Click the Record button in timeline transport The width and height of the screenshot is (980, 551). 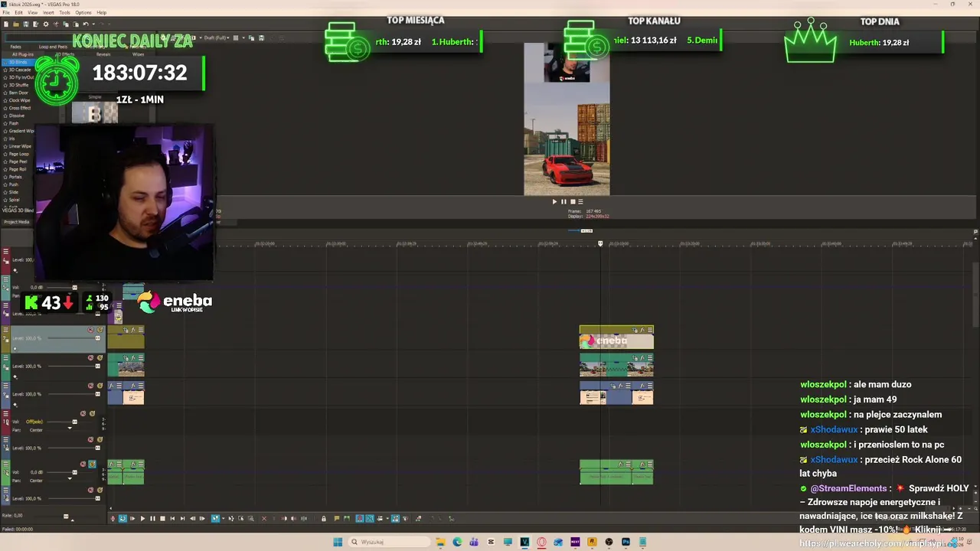point(113,519)
